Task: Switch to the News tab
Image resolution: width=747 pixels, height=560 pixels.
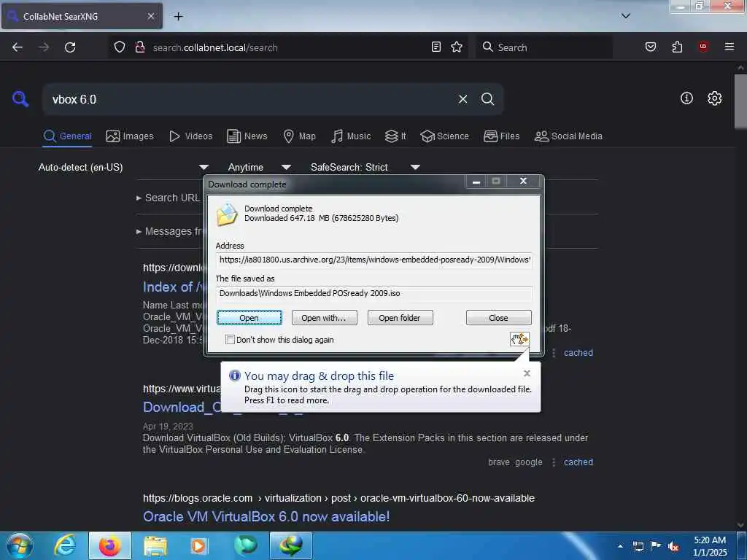Action: pyautogui.click(x=247, y=136)
